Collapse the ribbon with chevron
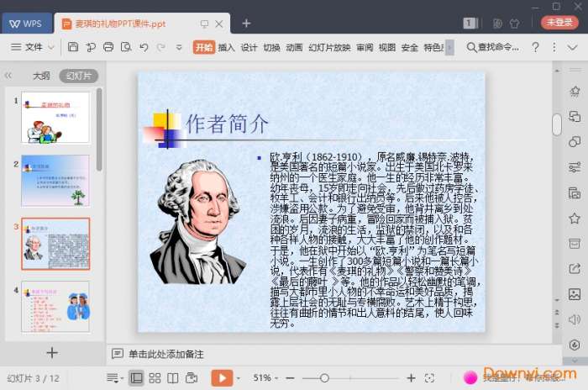This screenshot has height=390, width=588. coord(572,47)
